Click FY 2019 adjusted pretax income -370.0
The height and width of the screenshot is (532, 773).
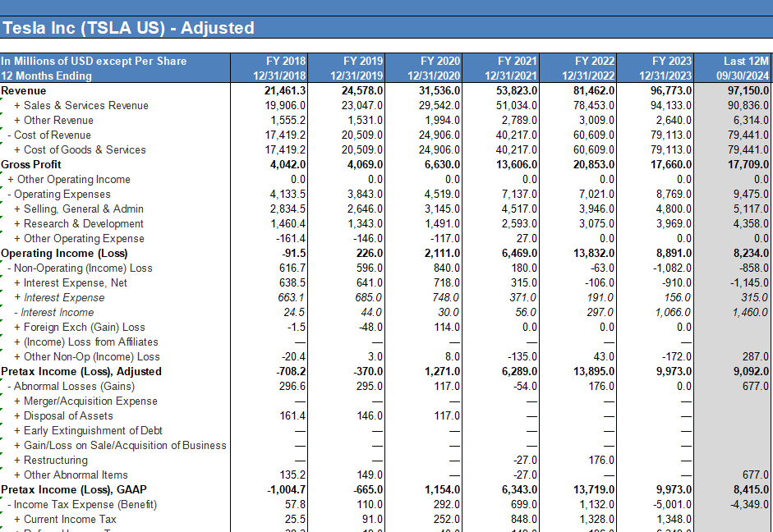(x=368, y=371)
